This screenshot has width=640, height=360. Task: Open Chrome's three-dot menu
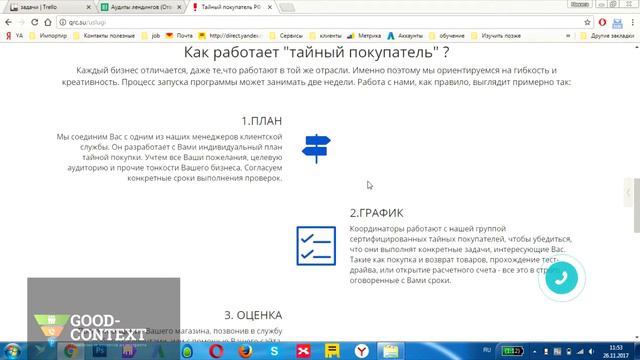point(633,22)
